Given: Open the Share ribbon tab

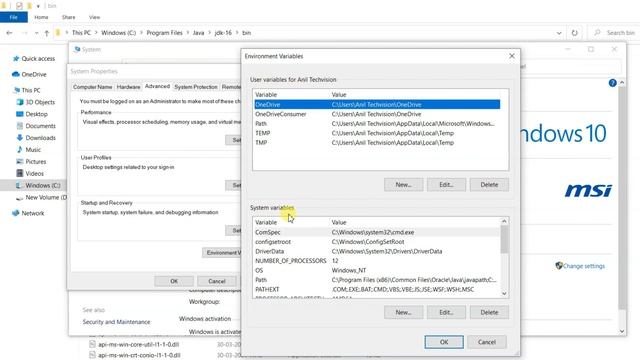Looking at the screenshot, I should 69,17.
